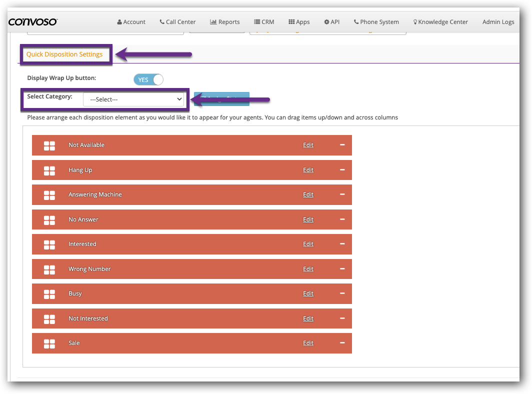The width and height of the screenshot is (532, 394).
Task: Remove the Sale disposition with its minus icon
Action: click(x=342, y=343)
